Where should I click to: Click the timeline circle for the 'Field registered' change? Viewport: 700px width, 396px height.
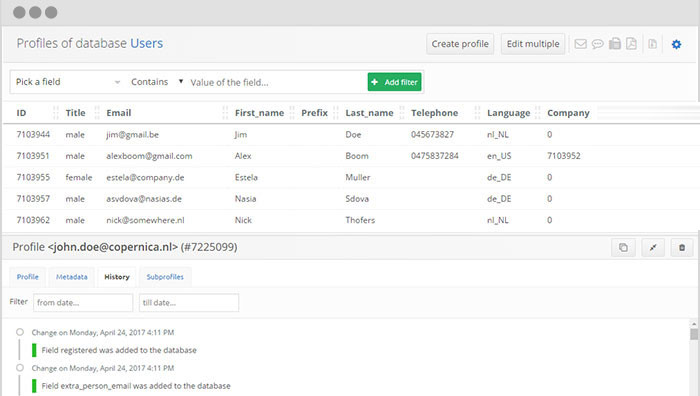(x=20, y=332)
